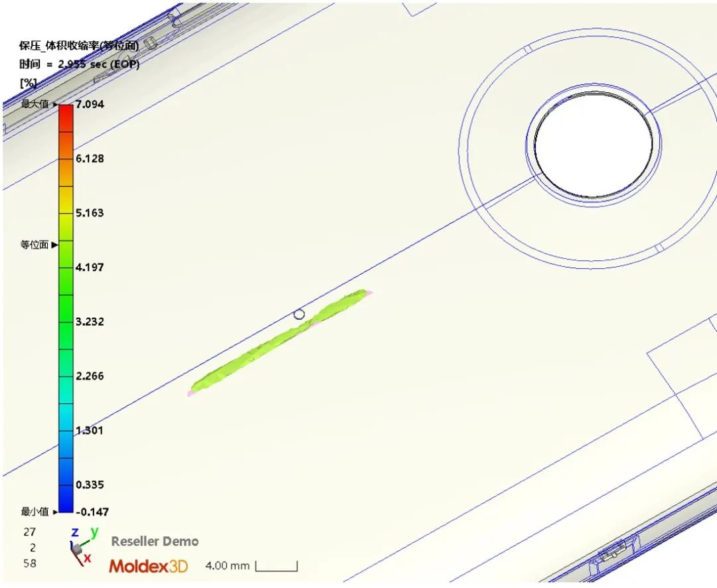Click the view angle value 27
The image size is (717, 588).
tap(30, 532)
